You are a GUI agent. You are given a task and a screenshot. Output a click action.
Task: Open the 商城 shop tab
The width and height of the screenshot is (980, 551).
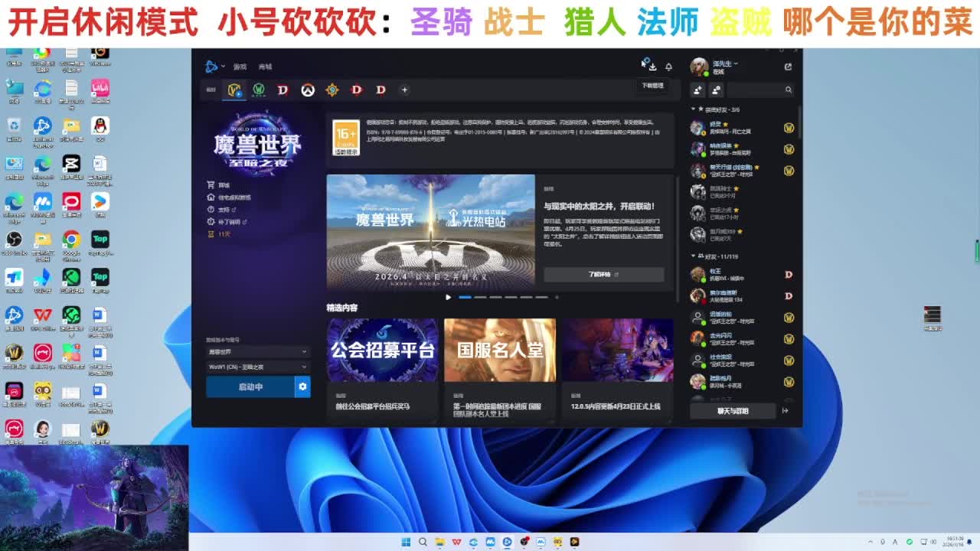[x=265, y=67]
